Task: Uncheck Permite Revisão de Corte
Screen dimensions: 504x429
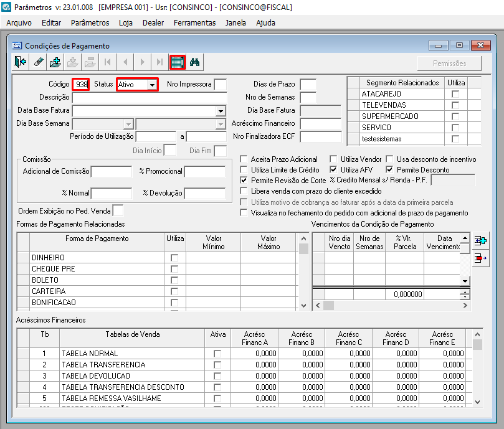Action: pos(244,181)
